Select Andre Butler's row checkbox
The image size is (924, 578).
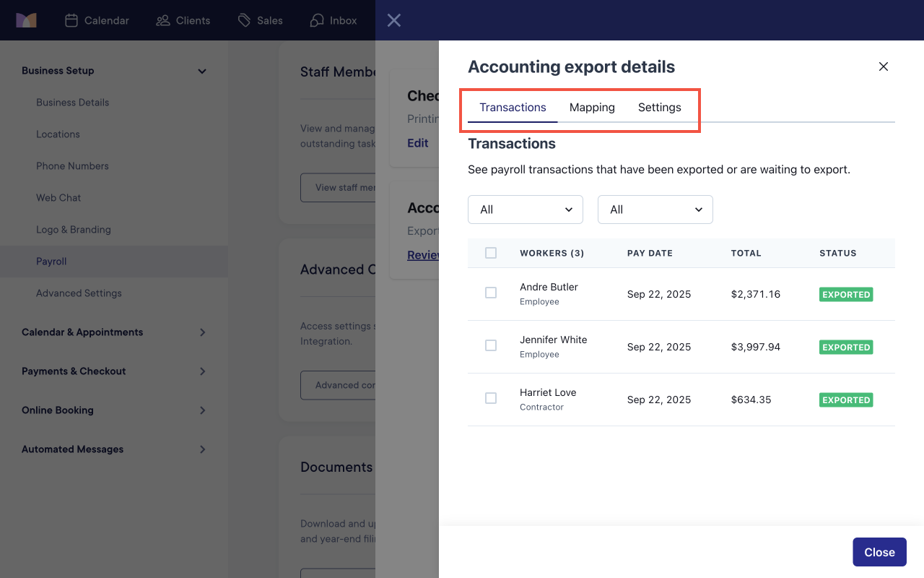click(x=491, y=293)
